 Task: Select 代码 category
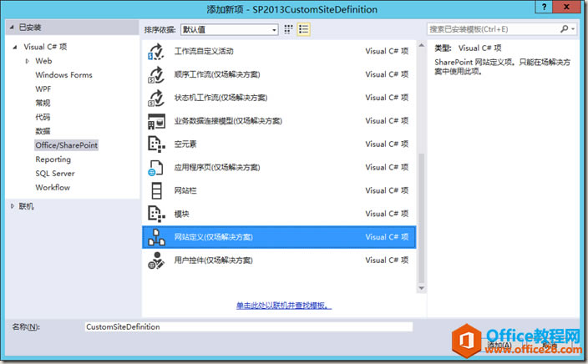pos(43,118)
